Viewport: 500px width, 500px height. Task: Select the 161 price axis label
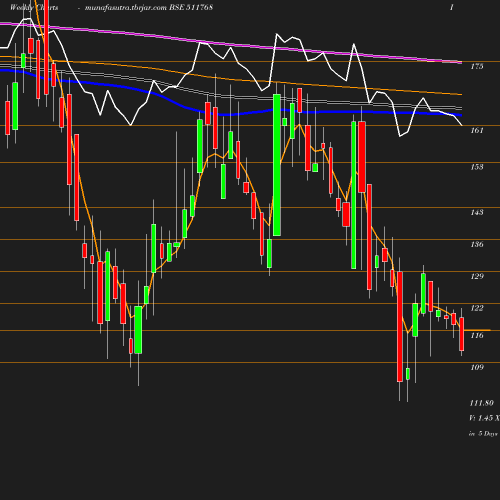[x=477, y=130]
